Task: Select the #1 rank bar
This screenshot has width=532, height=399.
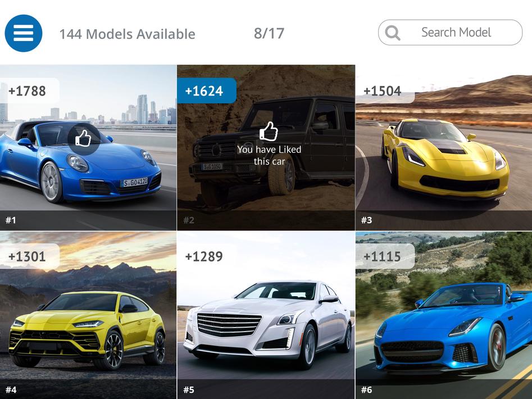Action: (x=88, y=220)
